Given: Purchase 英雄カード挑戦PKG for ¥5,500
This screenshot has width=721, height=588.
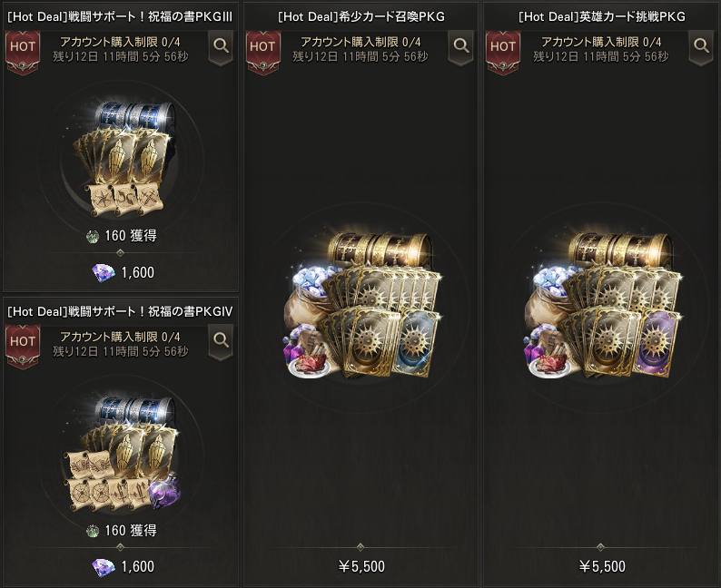Looking at the screenshot, I should [602, 566].
